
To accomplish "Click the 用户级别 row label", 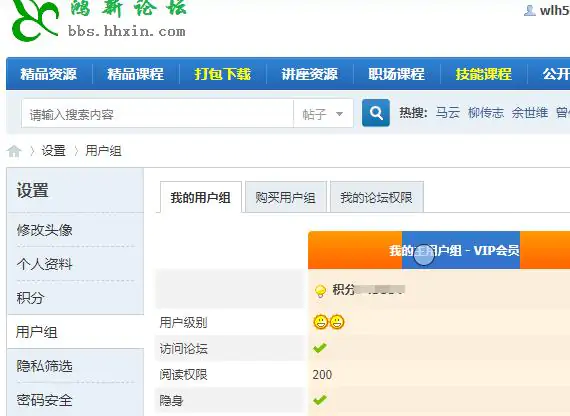I will pyautogui.click(x=184, y=322).
